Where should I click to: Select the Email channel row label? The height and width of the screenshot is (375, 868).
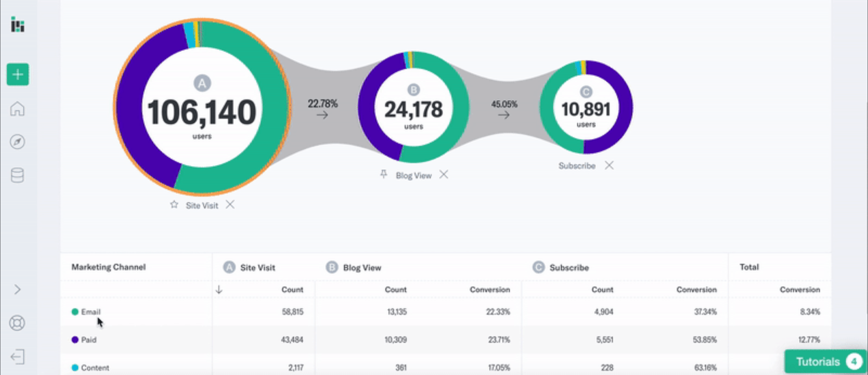point(91,312)
